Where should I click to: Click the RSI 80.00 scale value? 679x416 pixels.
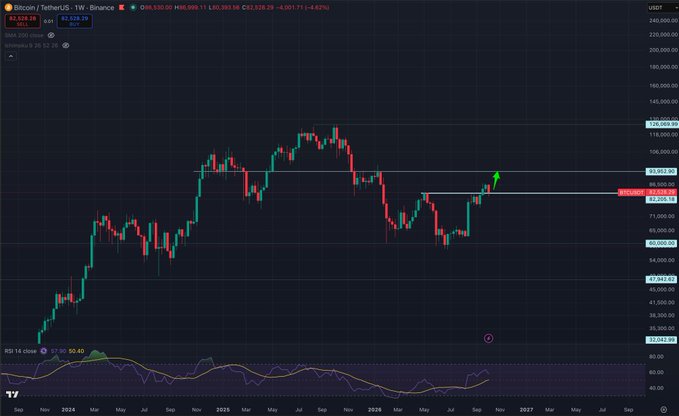point(656,357)
